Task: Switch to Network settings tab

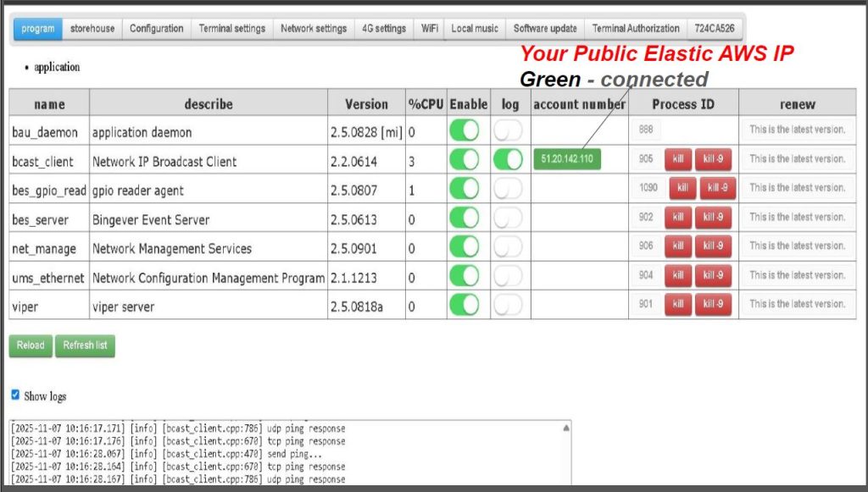Action: 313,29
